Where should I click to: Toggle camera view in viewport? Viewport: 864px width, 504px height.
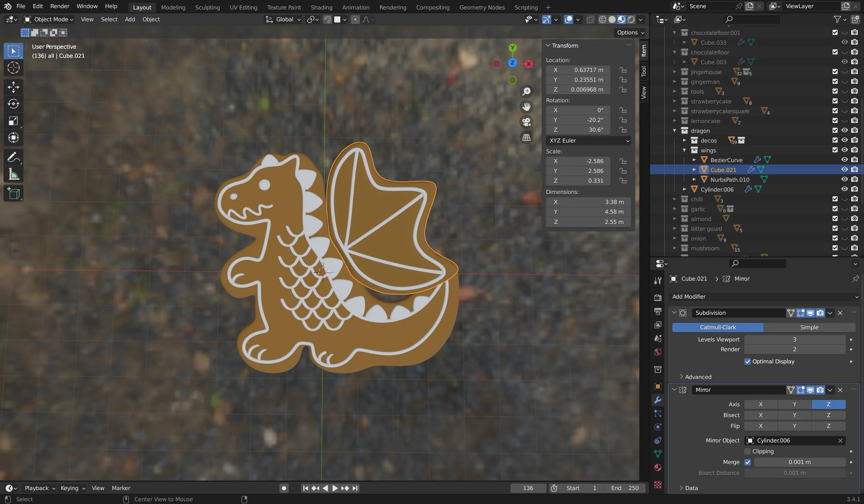pyautogui.click(x=526, y=122)
